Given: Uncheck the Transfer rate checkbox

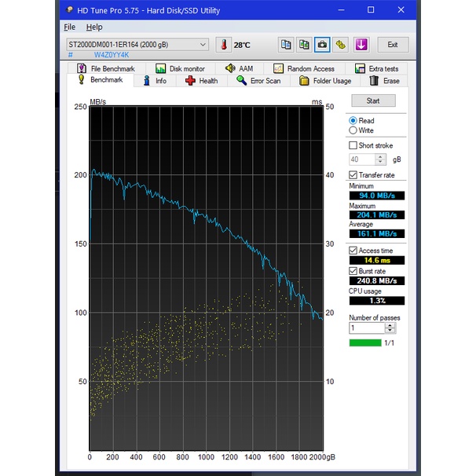Looking at the screenshot, I should 353,174.
